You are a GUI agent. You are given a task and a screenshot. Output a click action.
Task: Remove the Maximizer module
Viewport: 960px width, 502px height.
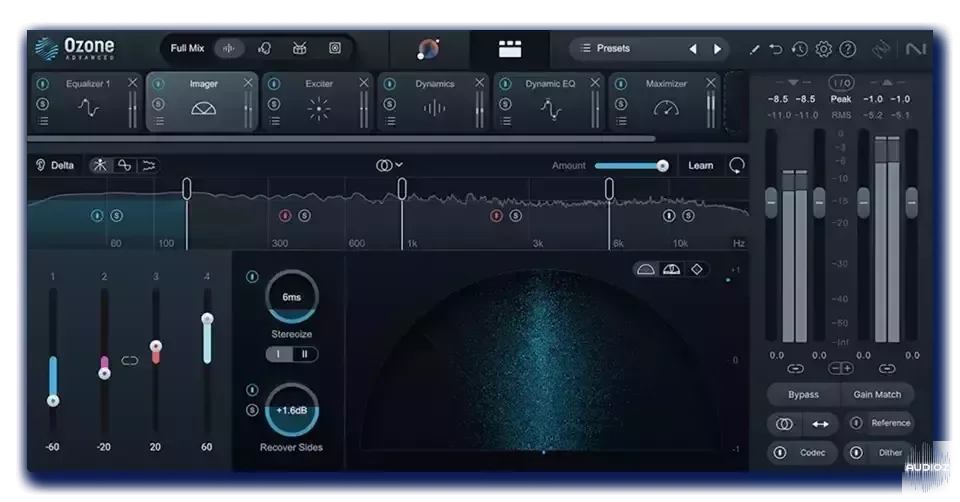pyautogui.click(x=710, y=83)
